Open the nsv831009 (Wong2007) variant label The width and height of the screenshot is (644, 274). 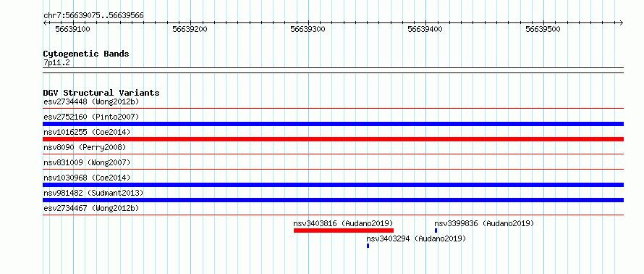[x=87, y=162]
